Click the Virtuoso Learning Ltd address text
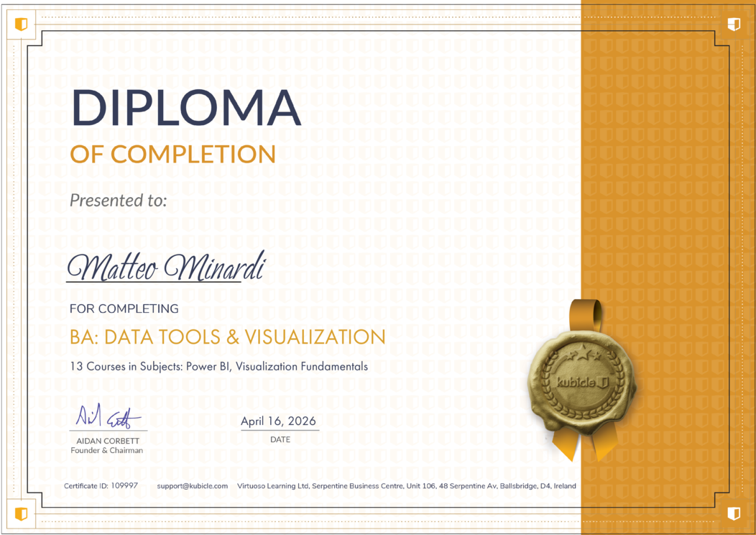 coord(406,486)
